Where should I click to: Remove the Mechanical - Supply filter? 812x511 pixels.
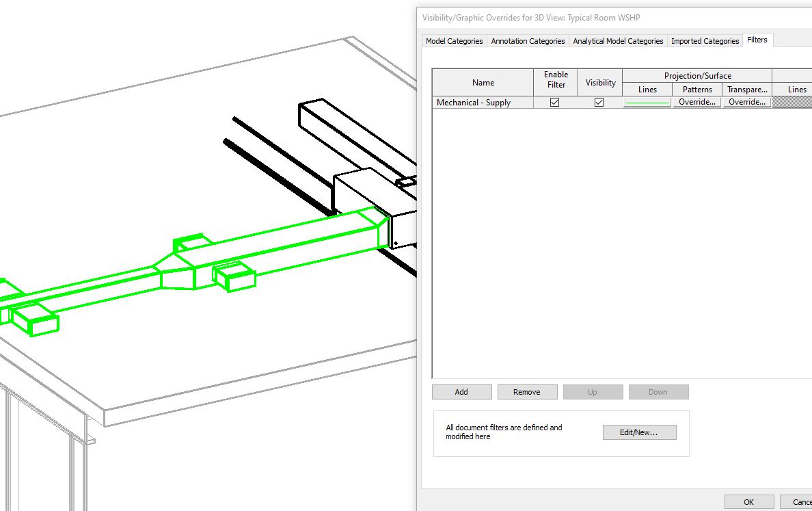coord(527,391)
